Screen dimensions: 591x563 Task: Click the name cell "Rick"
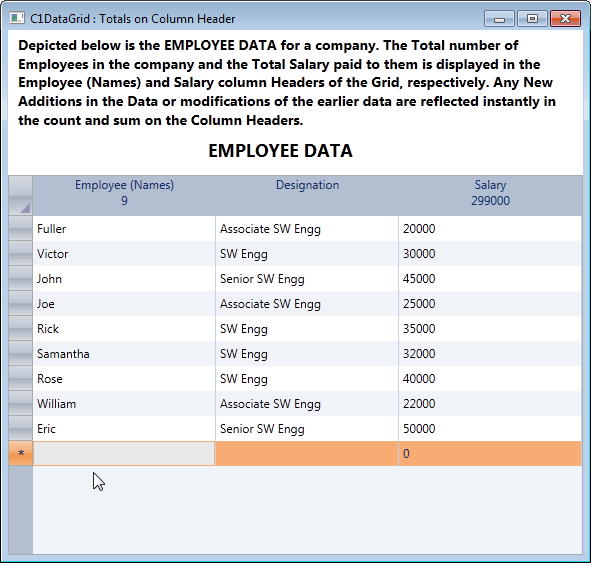tap(124, 328)
